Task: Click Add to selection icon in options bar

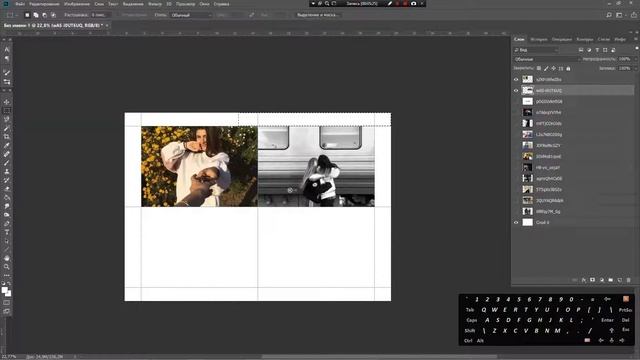Action: [x=36, y=15]
